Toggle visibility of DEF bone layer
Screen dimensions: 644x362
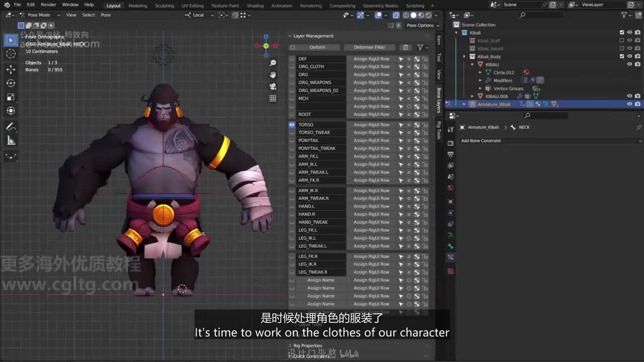pyautogui.click(x=292, y=59)
